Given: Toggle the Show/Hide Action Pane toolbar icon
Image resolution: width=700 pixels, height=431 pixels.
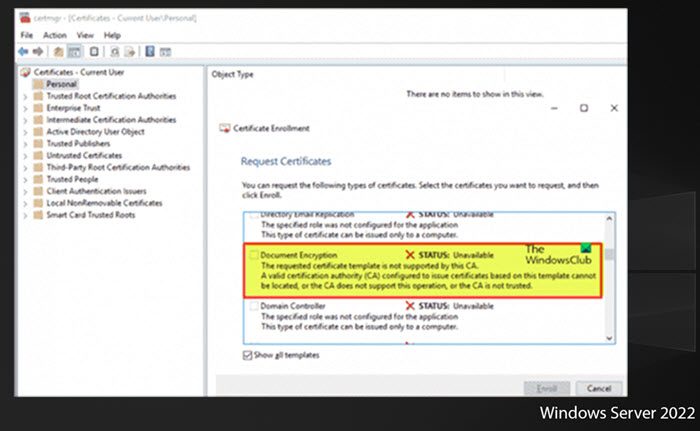Looking at the screenshot, I should 166,52.
